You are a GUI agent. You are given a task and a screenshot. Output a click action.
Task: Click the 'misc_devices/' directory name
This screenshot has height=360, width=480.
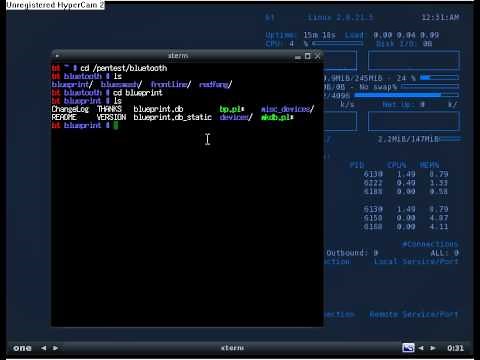287,109
